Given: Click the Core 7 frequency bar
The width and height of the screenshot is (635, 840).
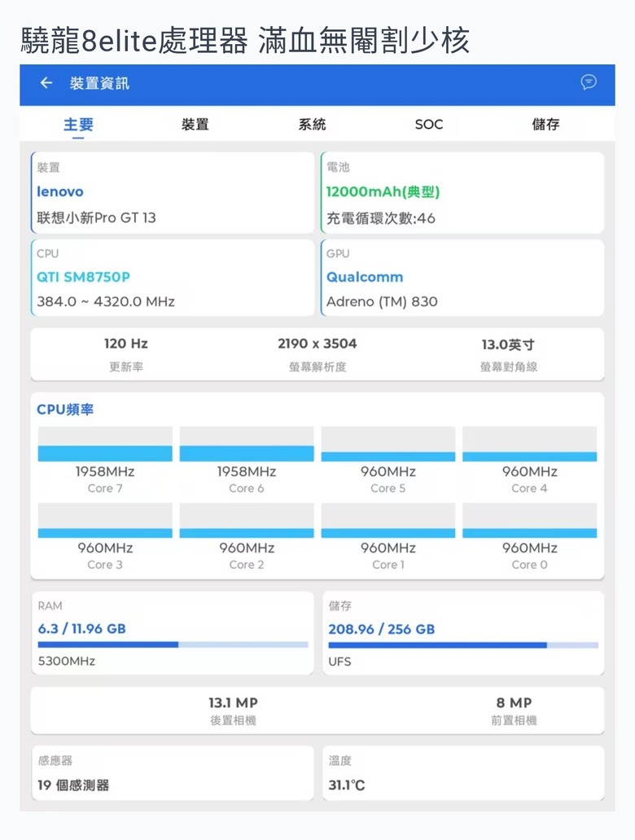Looking at the screenshot, I should pyautogui.click(x=105, y=444).
